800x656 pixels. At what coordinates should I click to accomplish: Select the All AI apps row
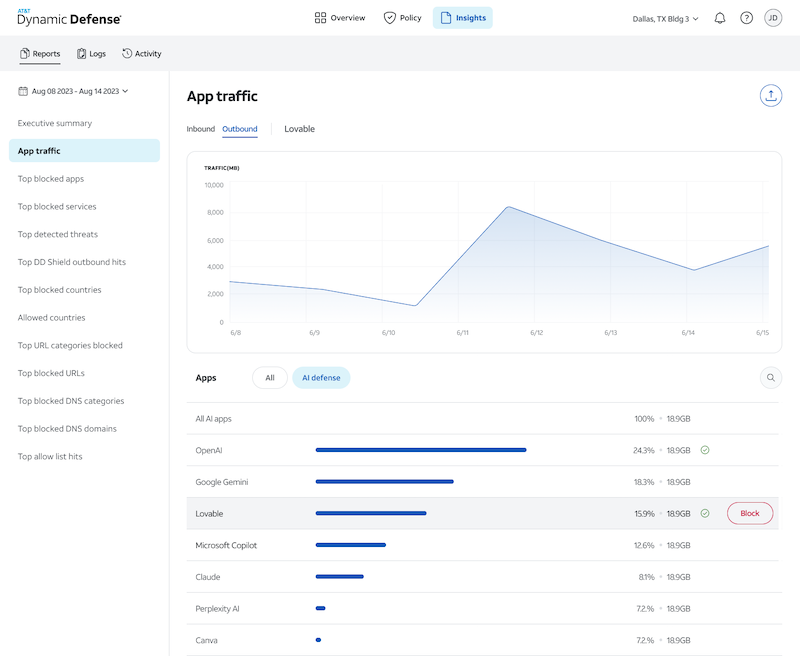(x=483, y=418)
